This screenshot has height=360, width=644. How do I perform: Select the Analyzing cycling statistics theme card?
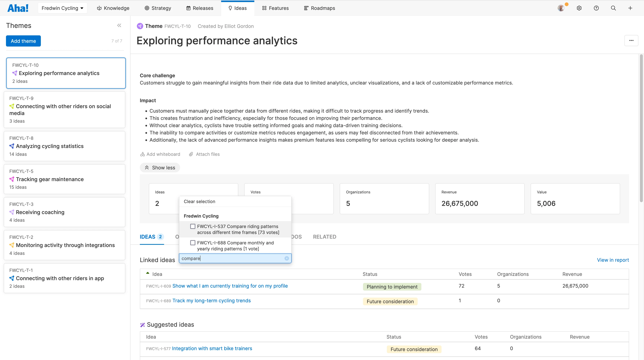point(65,146)
